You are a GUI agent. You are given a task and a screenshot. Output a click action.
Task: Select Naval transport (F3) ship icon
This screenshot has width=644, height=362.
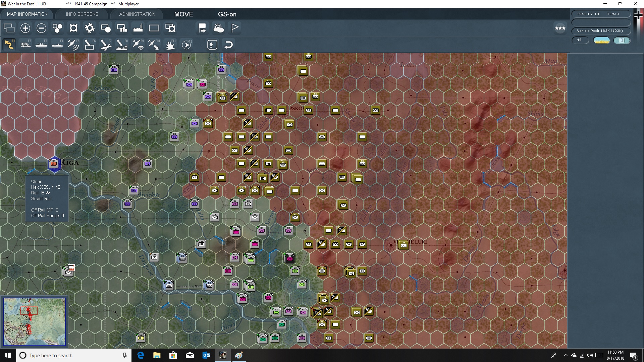pos(41,45)
